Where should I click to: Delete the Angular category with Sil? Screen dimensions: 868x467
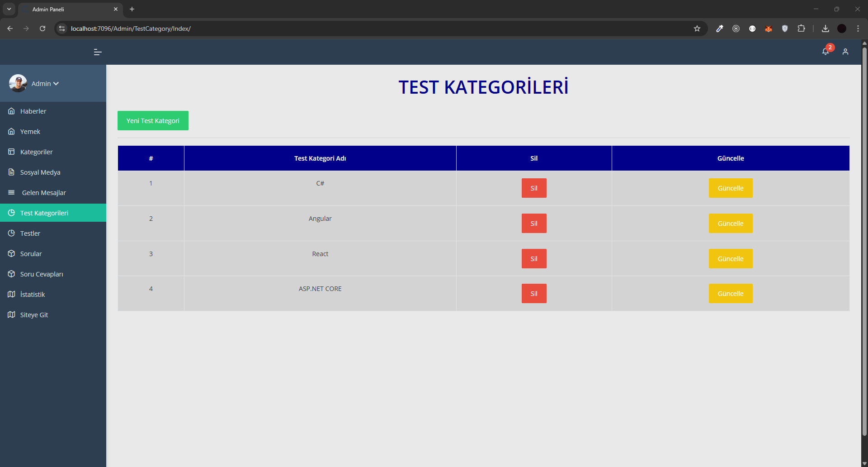(x=533, y=224)
